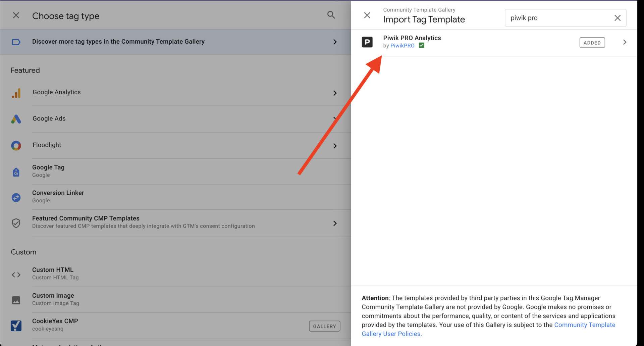Expand Featured Community CMP Templates chevron

(335, 223)
